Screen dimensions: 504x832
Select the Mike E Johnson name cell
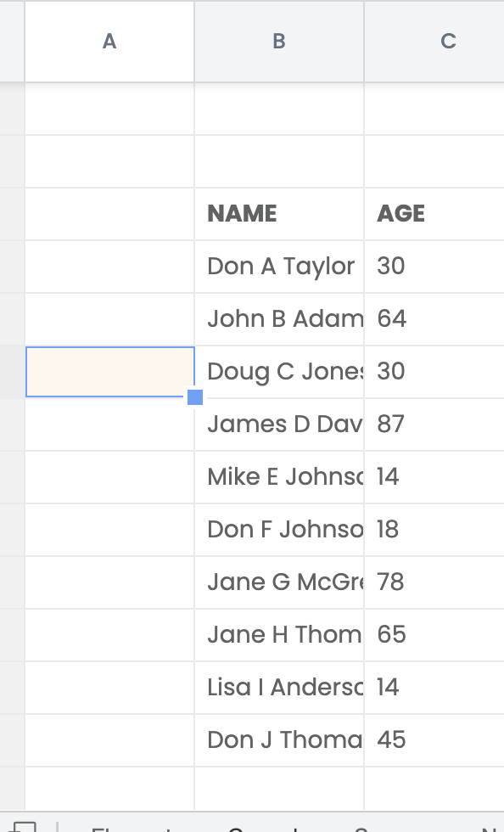[x=279, y=477]
